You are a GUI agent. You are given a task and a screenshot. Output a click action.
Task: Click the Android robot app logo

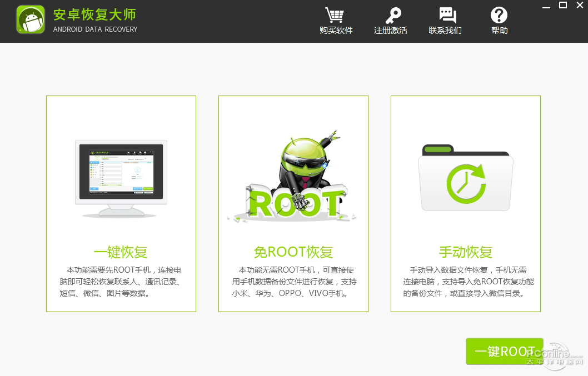pyautogui.click(x=31, y=20)
